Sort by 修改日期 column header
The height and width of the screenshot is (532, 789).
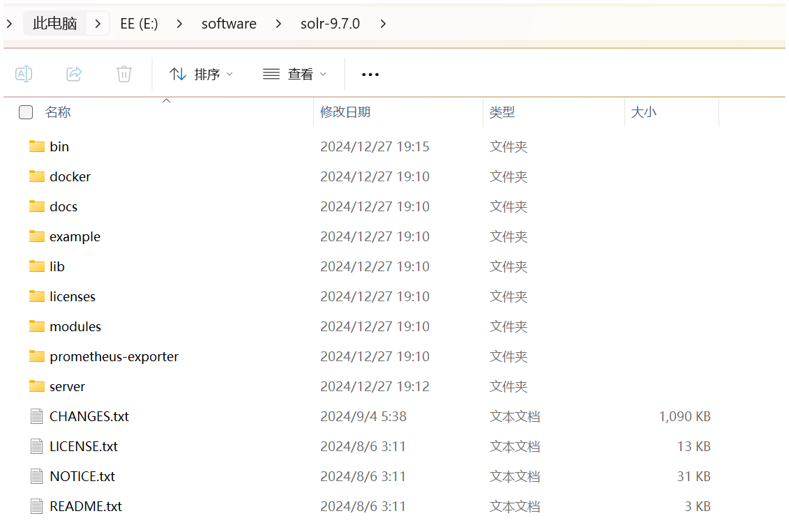(345, 112)
